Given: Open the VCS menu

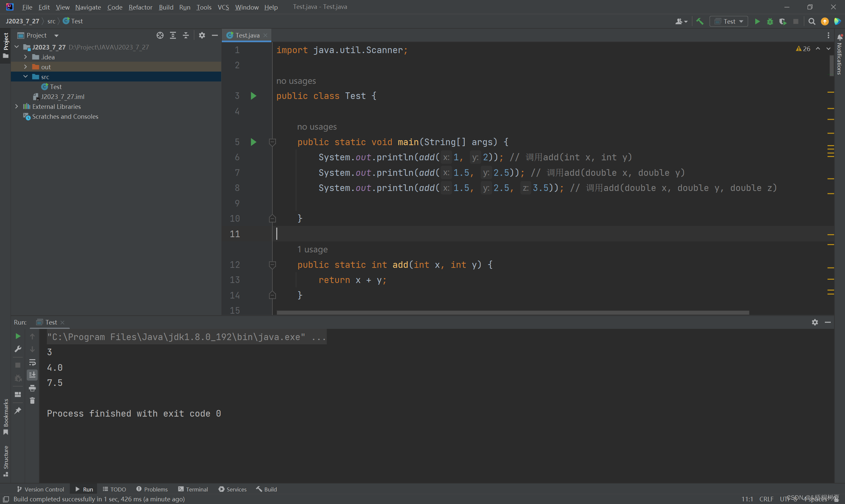Looking at the screenshot, I should (x=223, y=7).
